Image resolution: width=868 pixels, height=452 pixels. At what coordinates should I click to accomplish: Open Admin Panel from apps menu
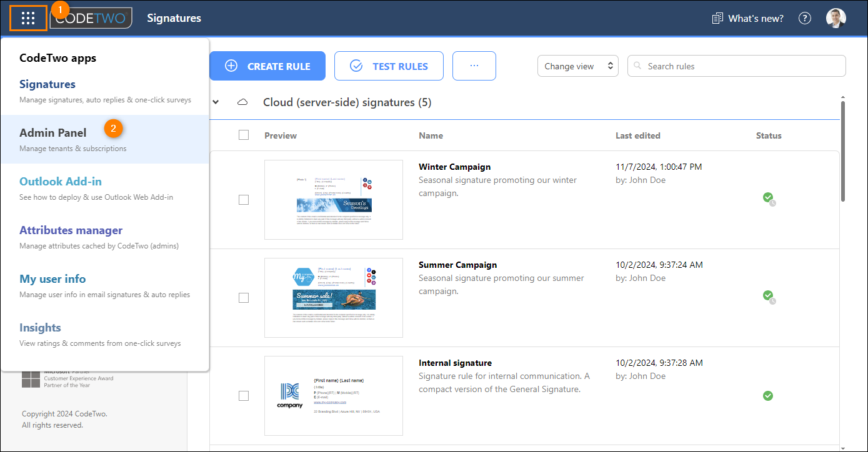[x=105, y=139]
